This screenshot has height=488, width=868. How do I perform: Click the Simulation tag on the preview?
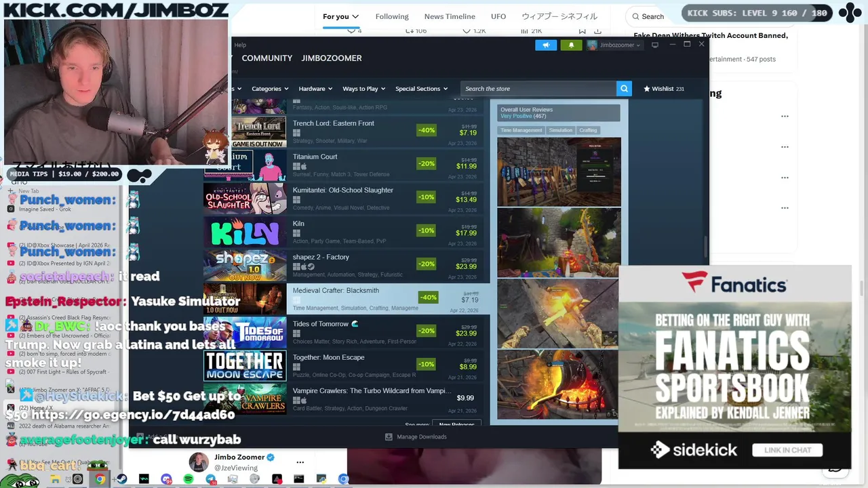coord(561,130)
